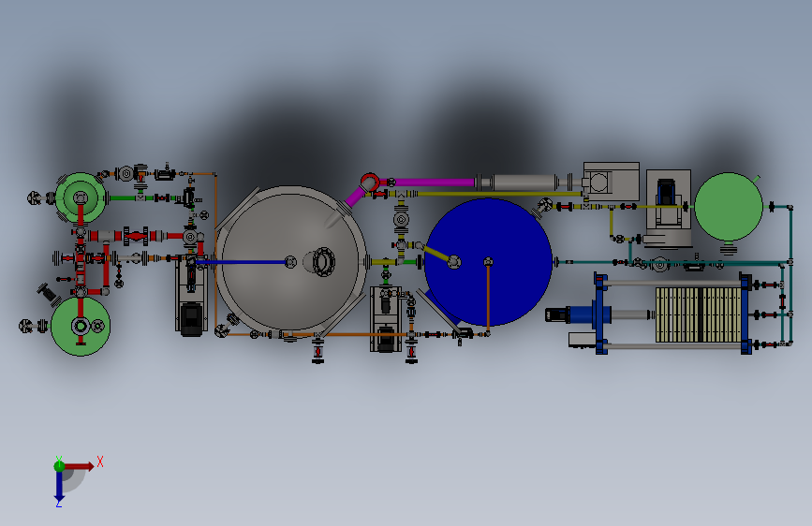Select the large gray circular tank
Viewport: 812px width, 526px height.
coord(291,260)
